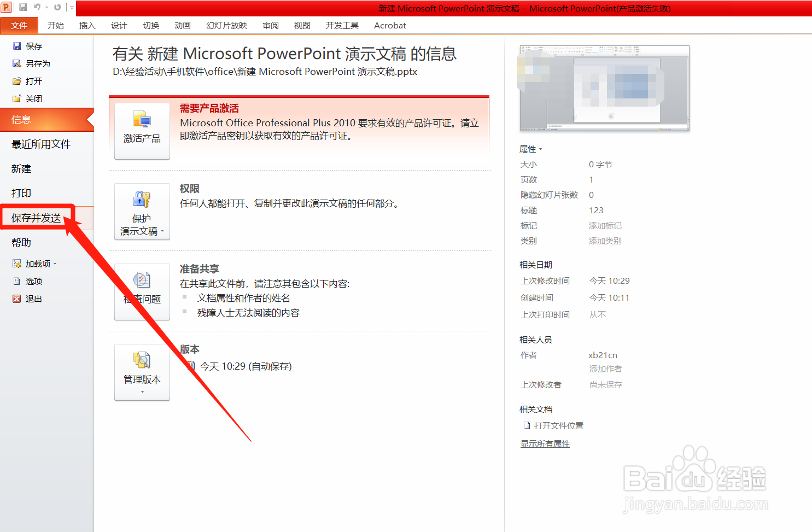The width and height of the screenshot is (812, 532).
Task: Click the 检查问题 button
Action: (x=142, y=291)
